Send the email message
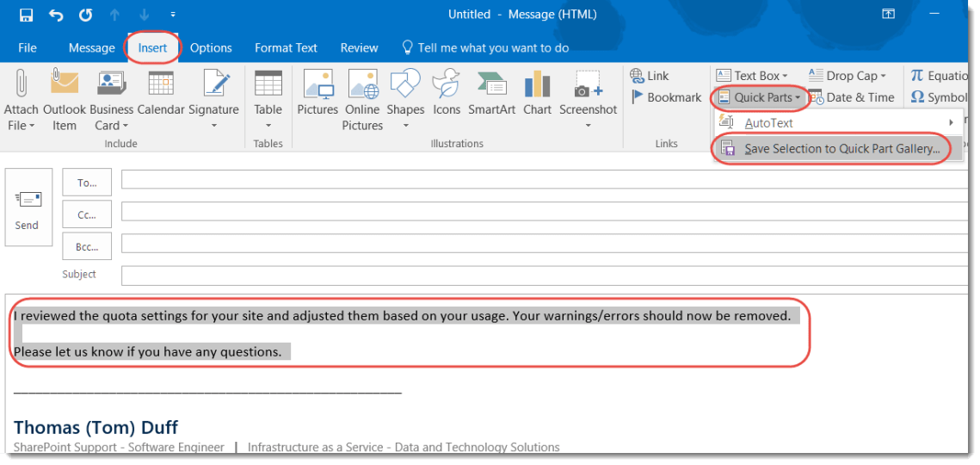Viewport: 980px width, 465px height. point(28,208)
